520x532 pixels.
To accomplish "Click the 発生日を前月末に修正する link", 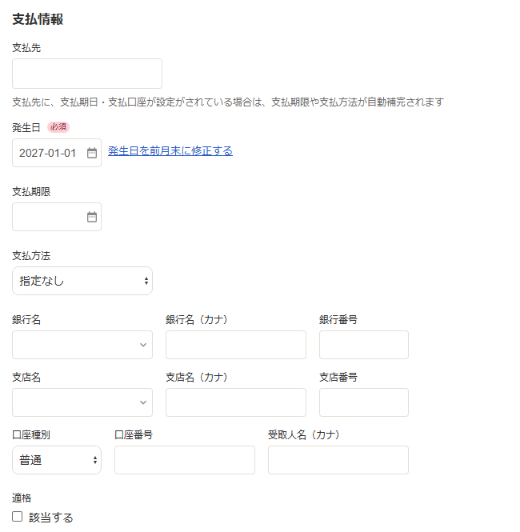I will pyautogui.click(x=170, y=151).
